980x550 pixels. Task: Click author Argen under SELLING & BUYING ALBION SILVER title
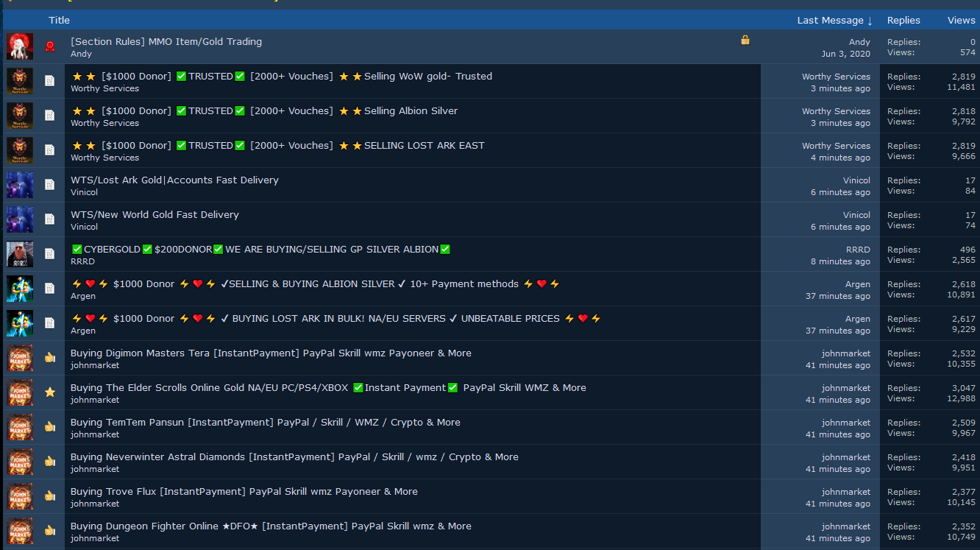tap(83, 296)
